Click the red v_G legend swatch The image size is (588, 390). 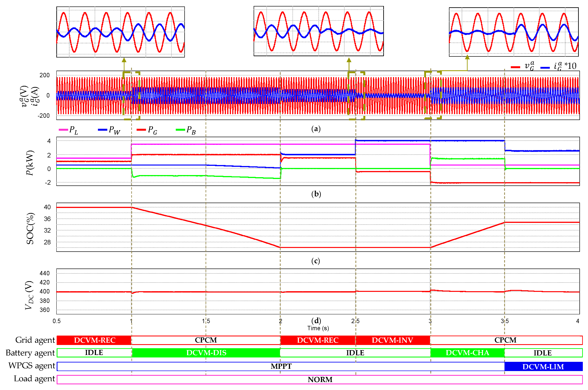(x=515, y=67)
